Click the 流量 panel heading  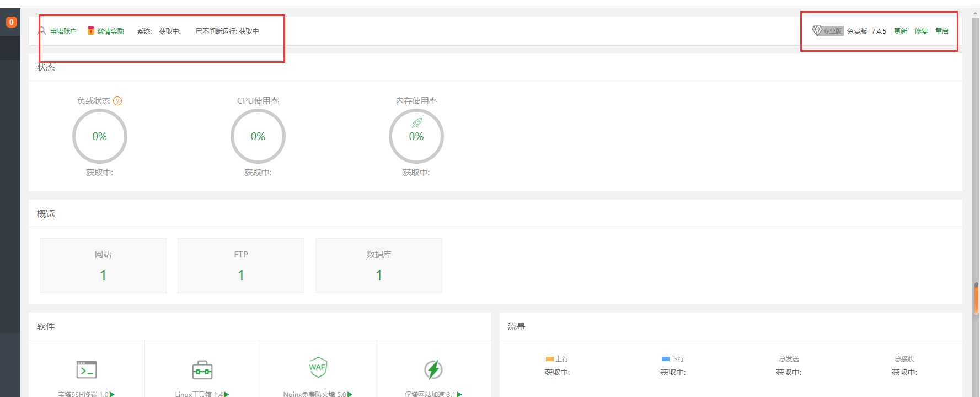coord(516,327)
